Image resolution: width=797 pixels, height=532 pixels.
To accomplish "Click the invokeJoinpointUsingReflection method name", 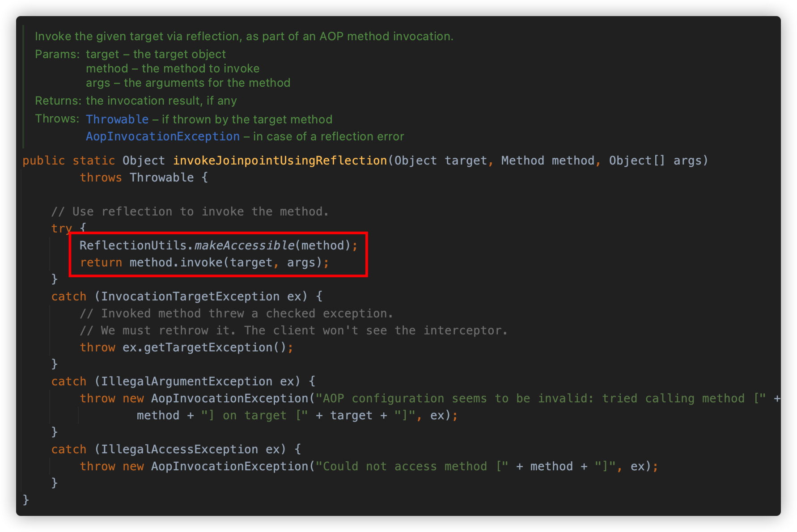I will [x=280, y=160].
